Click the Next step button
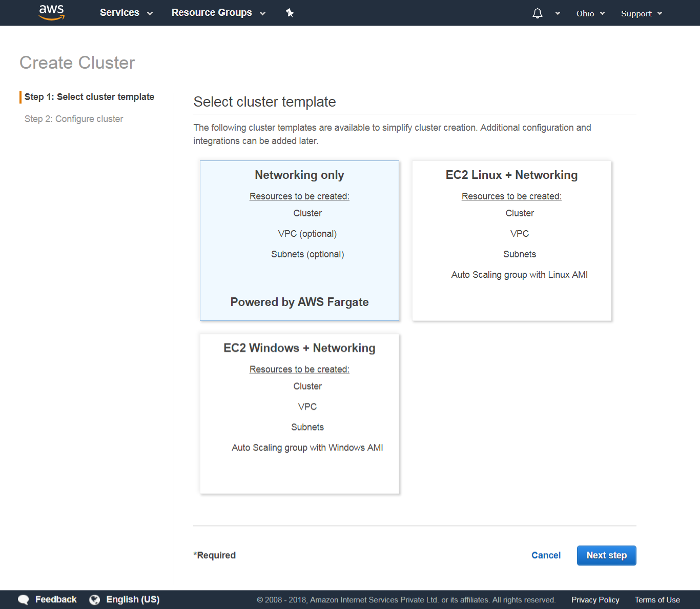Viewport: 700px width, 609px height. coord(606,555)
